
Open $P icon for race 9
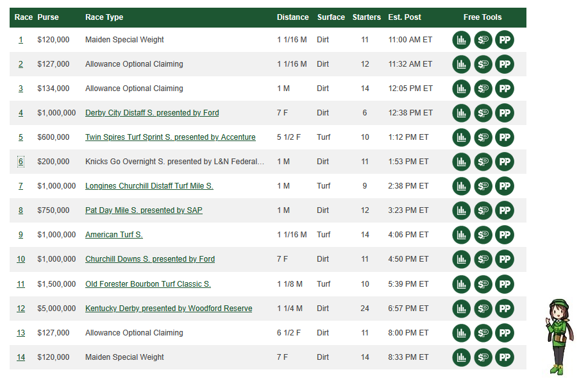[483, 235]
